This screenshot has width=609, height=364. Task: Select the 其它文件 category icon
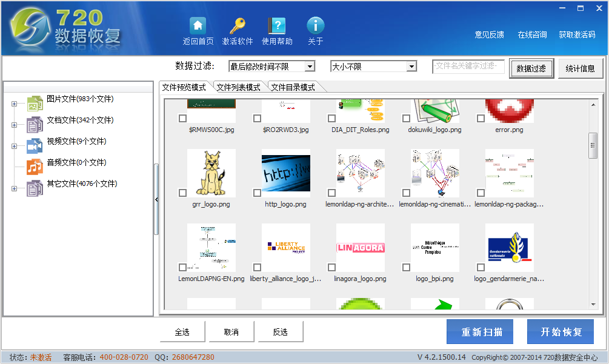(x=35, y=188)
